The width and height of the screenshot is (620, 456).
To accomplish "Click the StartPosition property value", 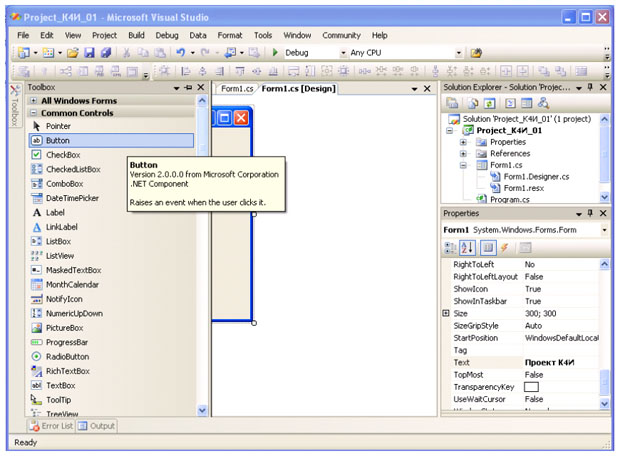I will [x=561, y=338].
